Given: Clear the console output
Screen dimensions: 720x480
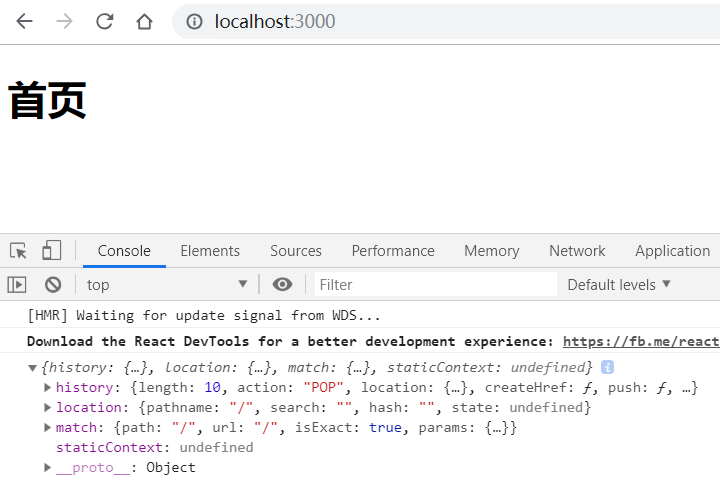Looking at the screenshot, I should pos(53,285).
